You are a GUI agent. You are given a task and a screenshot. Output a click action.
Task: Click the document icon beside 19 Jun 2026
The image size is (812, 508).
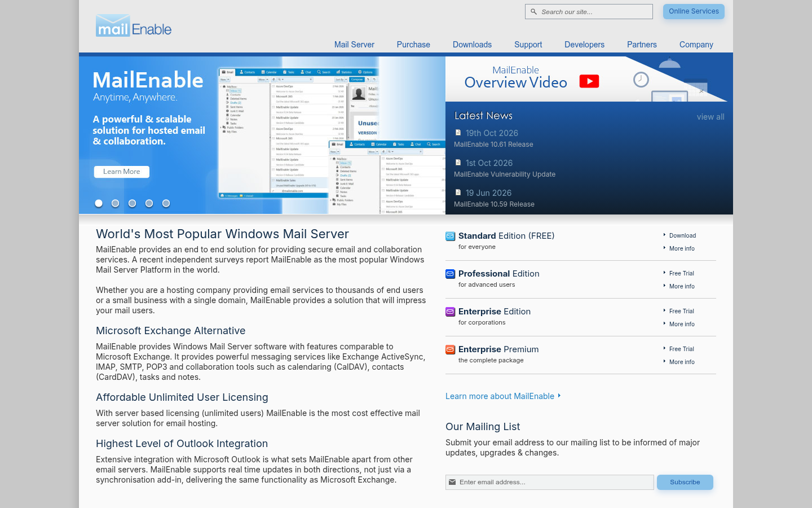pos(458,192)
